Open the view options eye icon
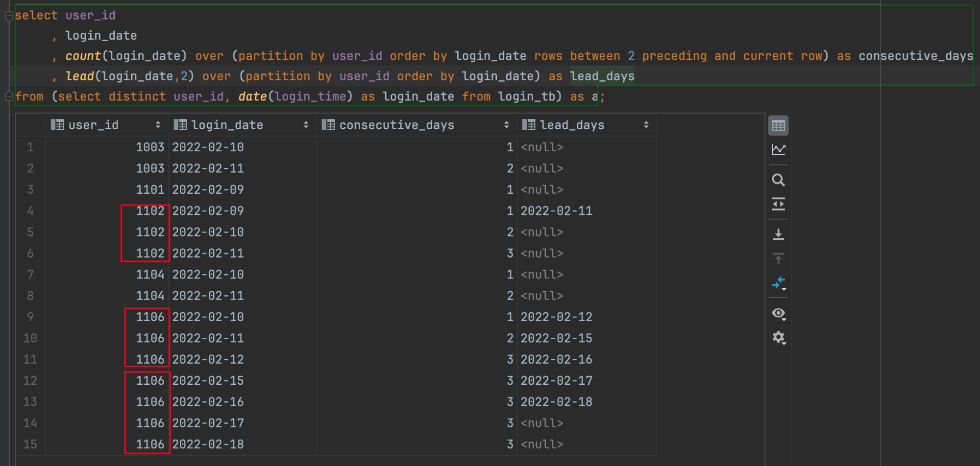980x466 pixels. pos(779,313)
